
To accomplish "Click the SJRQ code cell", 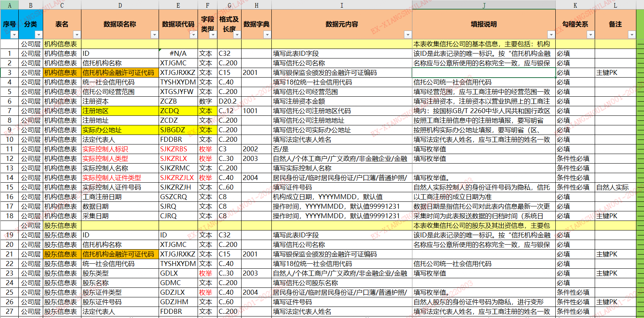I will [178, 206].
